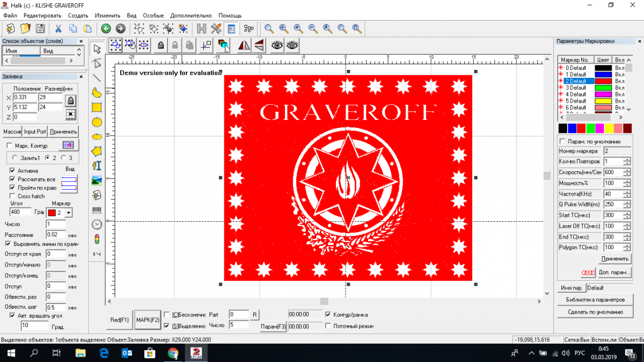Save with the floppy disk icon

tap(40, 28)
